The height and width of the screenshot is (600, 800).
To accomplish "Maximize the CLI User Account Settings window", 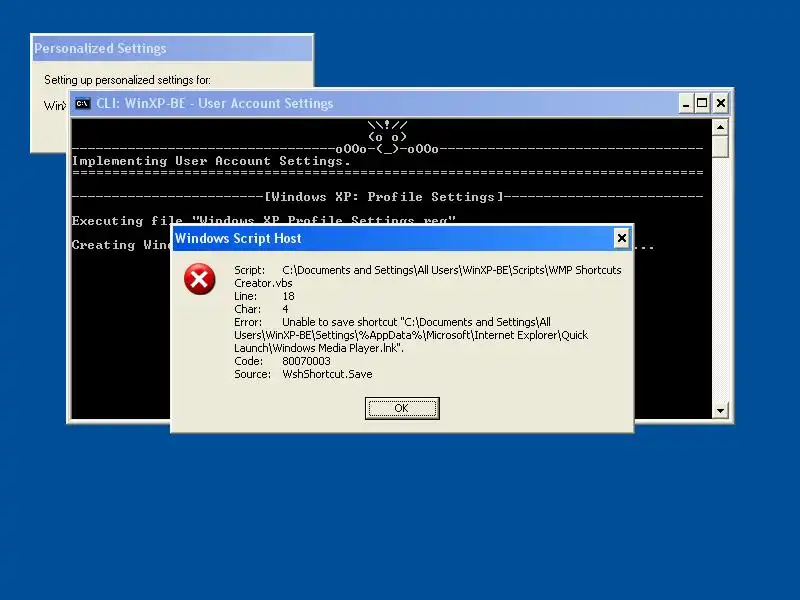I will [x=702, y=104].
